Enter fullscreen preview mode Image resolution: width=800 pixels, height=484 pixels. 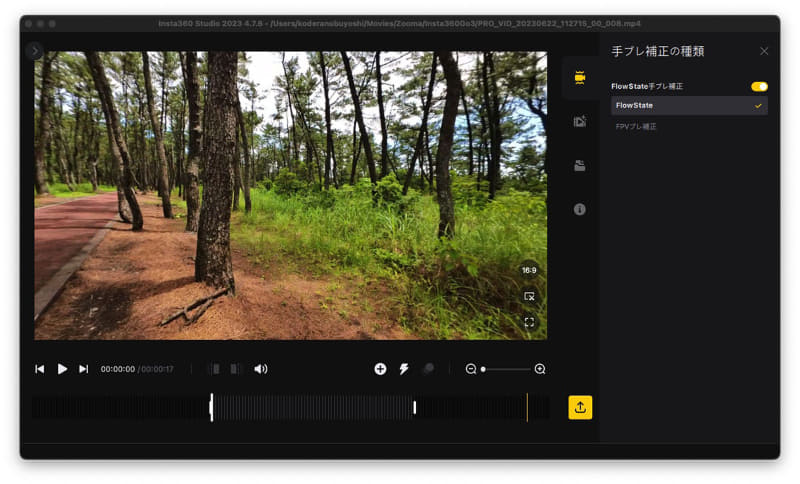(529, 322)
